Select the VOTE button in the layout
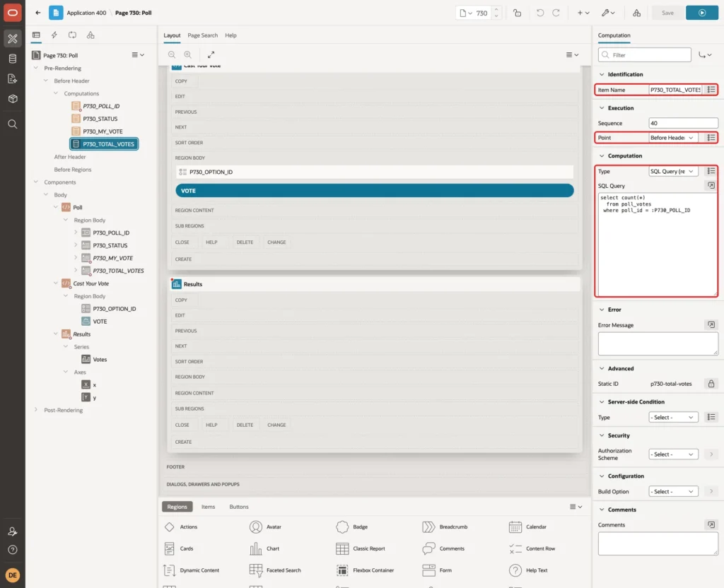This screenshot has height=588, width=724. point(375,191)
